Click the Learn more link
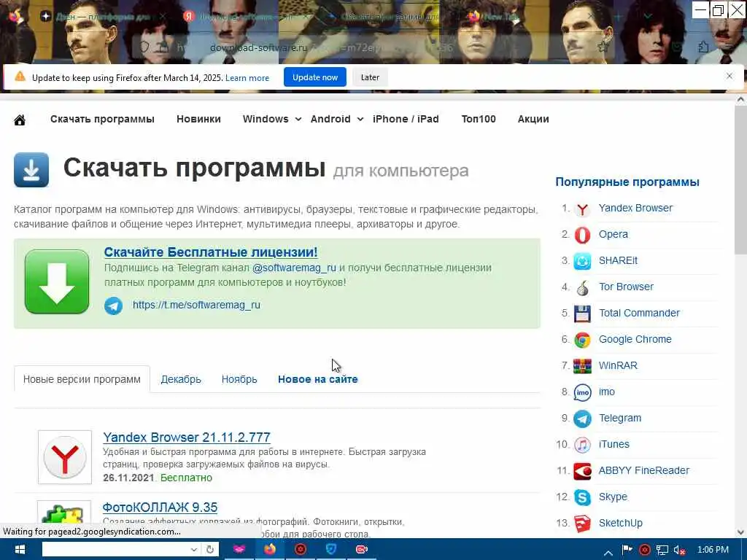The width and height of the screenshot is (747, 560). pos(247,77)
